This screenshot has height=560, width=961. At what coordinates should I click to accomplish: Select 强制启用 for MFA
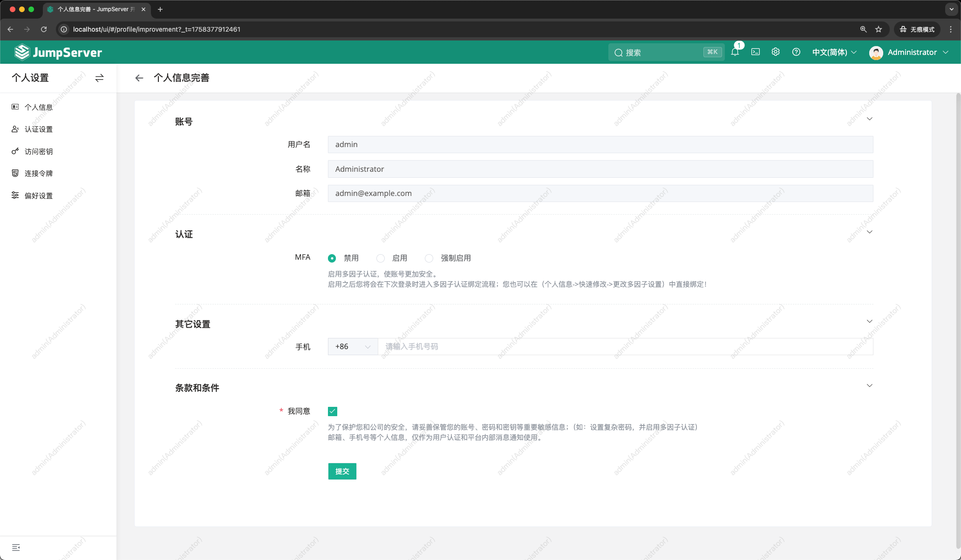429,258
